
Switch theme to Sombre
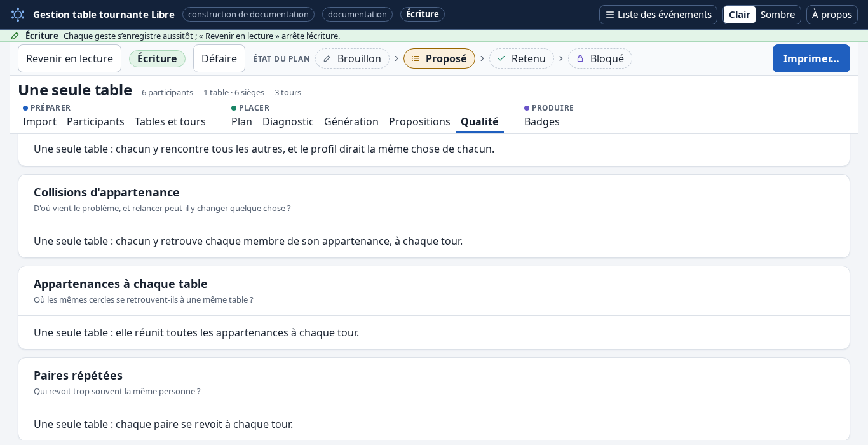click(778, 15)
